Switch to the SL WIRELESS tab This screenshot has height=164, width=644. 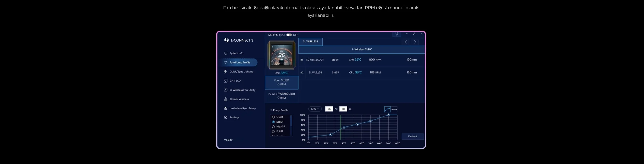coord(310,42)
